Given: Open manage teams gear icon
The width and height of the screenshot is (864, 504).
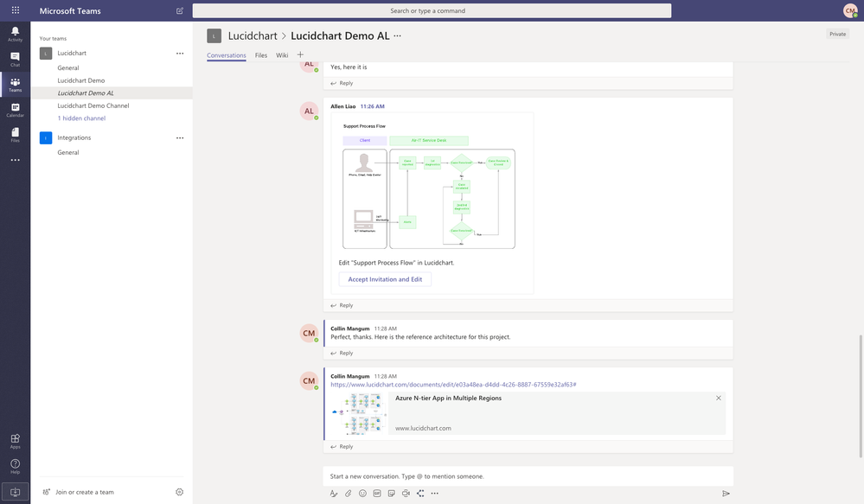Looking at the screenshot, I should coord(179,492).
